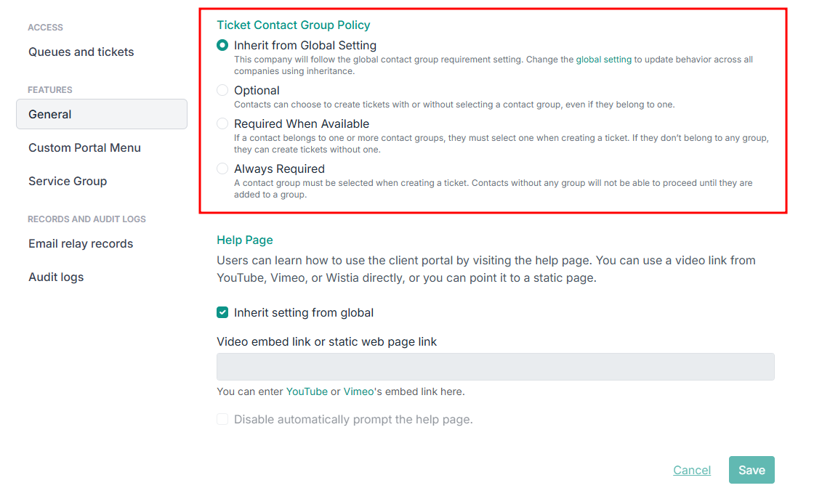
Task: Open the YouTube link
Action: point(307,391)
